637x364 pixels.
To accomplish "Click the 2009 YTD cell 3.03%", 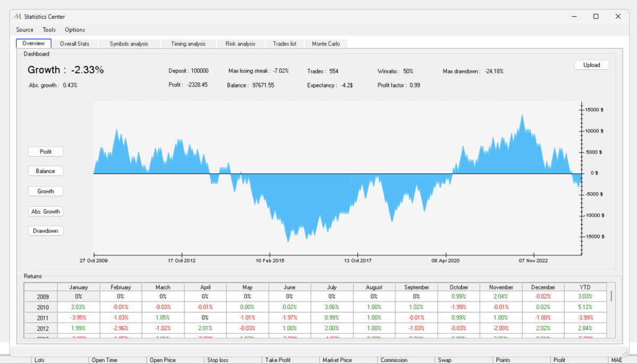I will pos(585,297).
